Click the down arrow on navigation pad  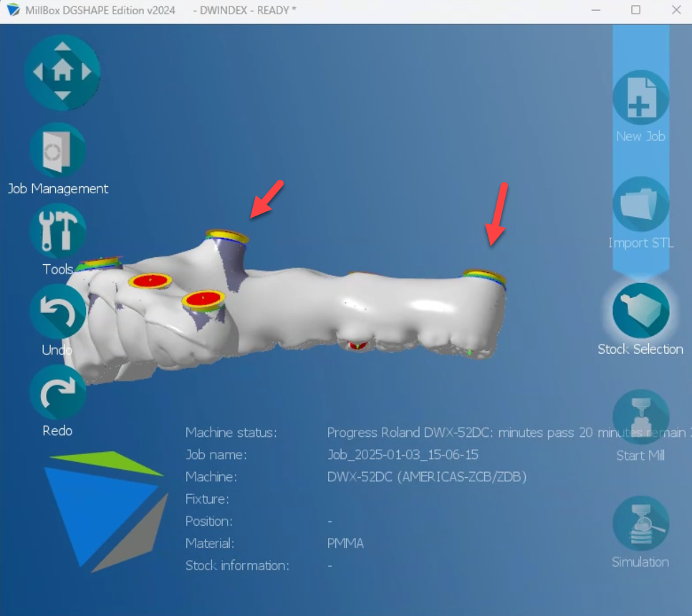tap(62, 95)
